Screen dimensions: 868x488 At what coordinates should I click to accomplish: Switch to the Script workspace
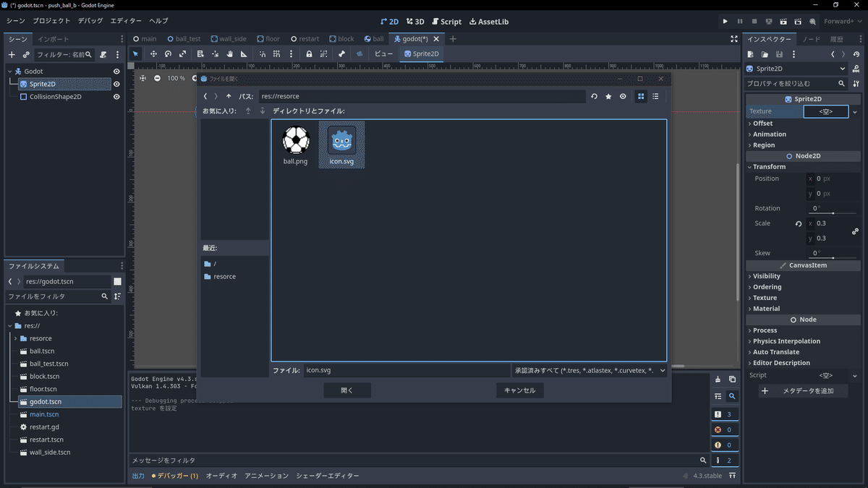click(446, 21)
